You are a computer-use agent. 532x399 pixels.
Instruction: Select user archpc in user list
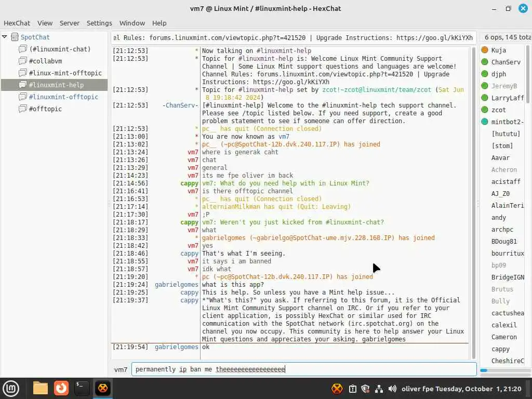pyautogui.click(x=502, y=229)
